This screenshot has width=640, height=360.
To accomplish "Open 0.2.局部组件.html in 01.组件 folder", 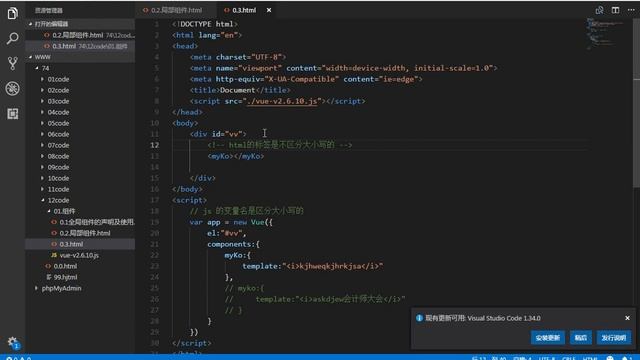I will pyautogui.click(x=80, y=233).
